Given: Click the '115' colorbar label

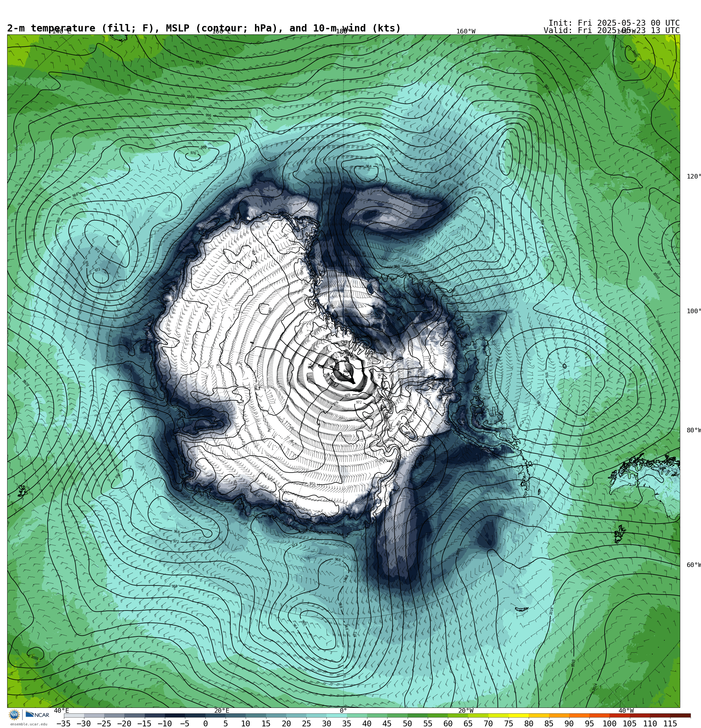Looking at the screenshot, I should click(x=670, y=723).
